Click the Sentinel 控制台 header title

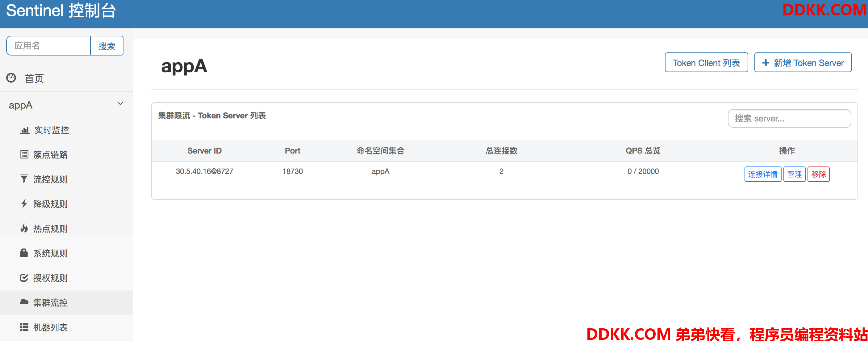[x=61, y=11]
